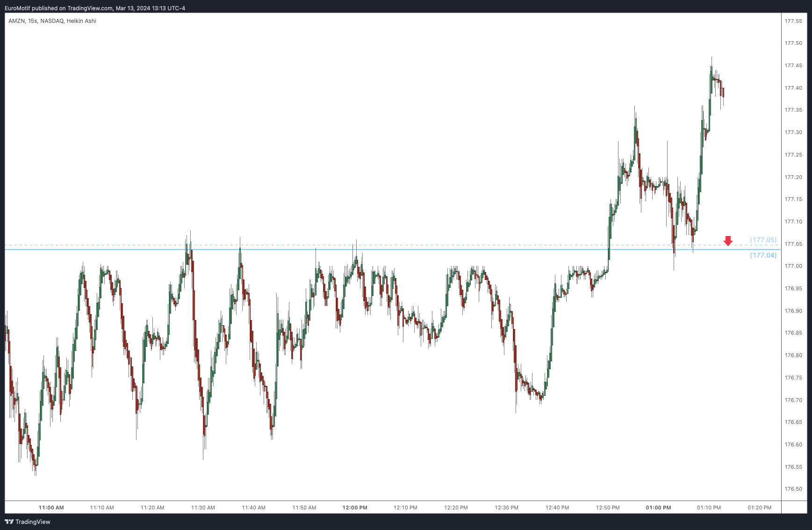Click the TradingView logo at bottom left

pyautogui.click(x=28, y=522)
